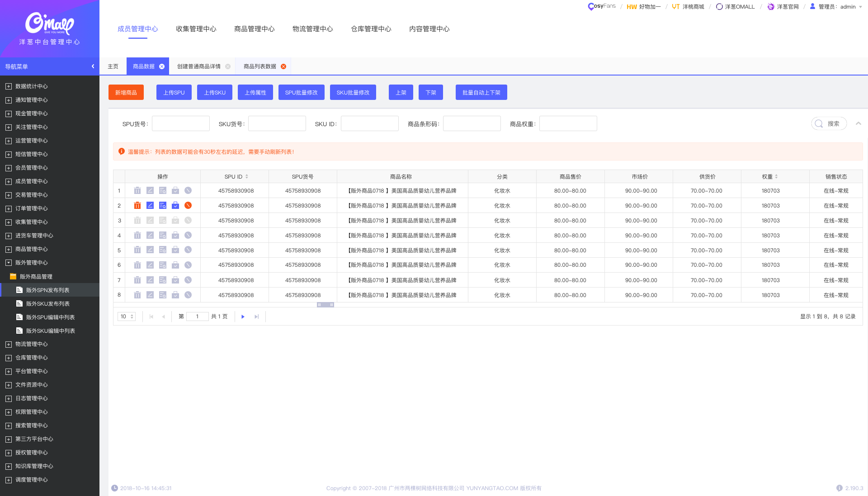
Task: Go to next page with arrow
Action: coord(243,316)
